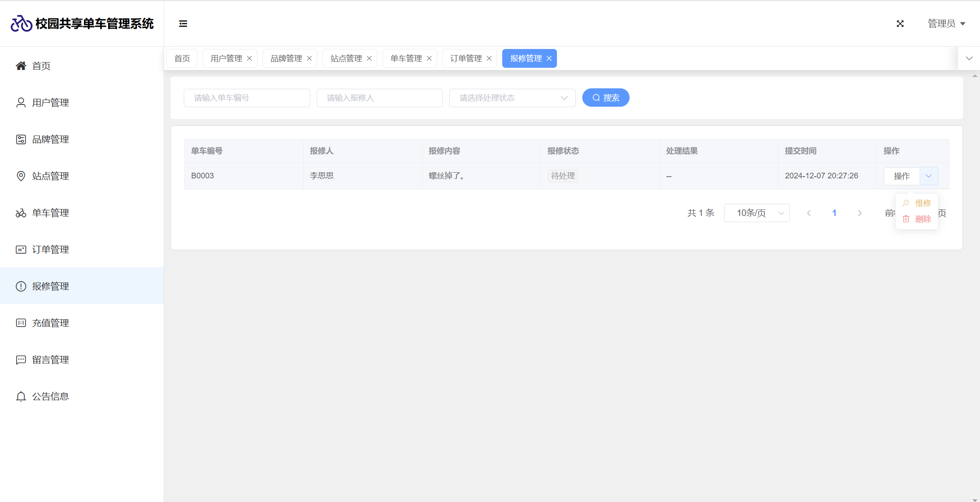Click the 充值管理 sidebar icon
The width and height of the screenshot is (980, 502).
click(21, 323)
